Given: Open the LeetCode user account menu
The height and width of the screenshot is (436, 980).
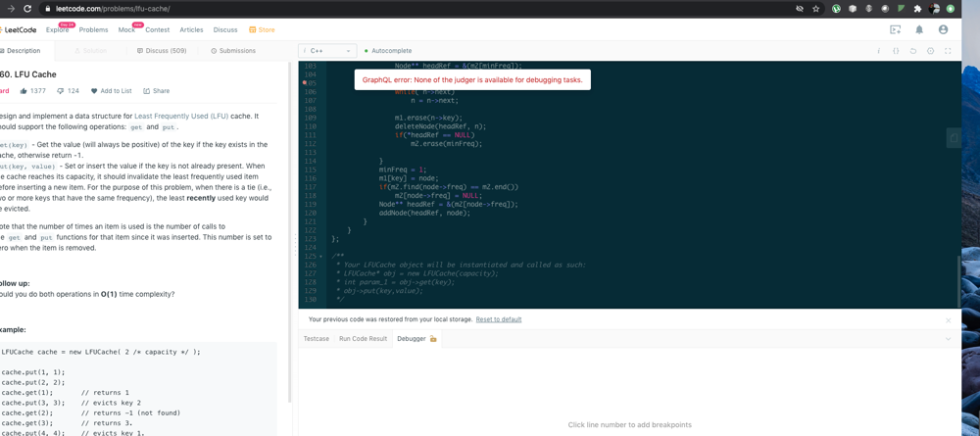Looking at the screenshot, I should click(943, 29).
